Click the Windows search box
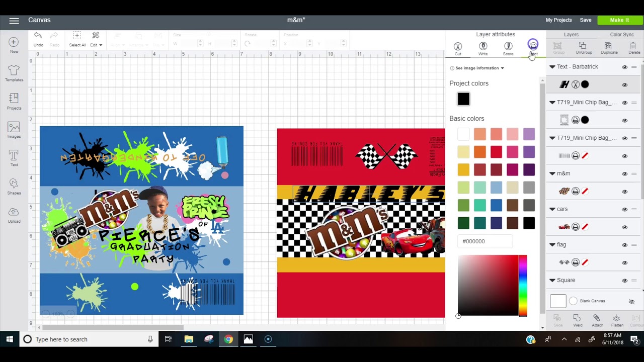The height and width of the screenshot is (362, 644). click(x=88, y=339)
